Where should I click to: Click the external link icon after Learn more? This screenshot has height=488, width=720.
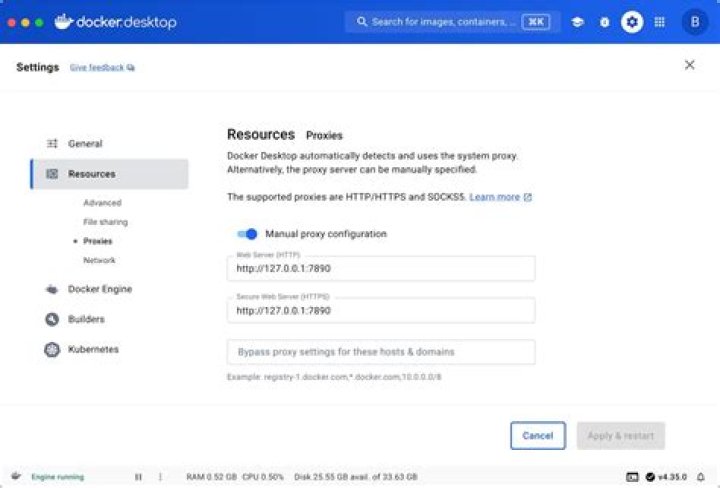coord(528,197)
